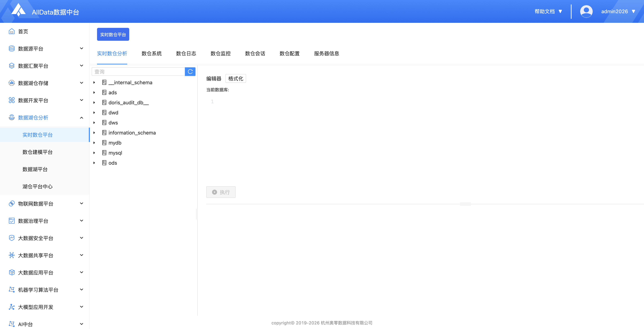The height and width of the screenshot is (329, 644).
Task: Click the 数据湖仓存储 chart icon
Action: click(11, 83)
